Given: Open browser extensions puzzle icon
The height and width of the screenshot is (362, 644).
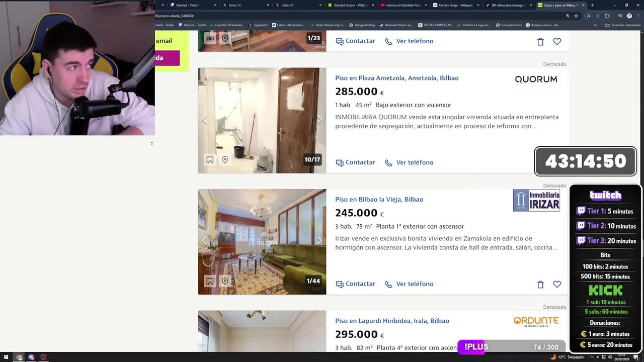Looking at the screenshot, I should pos(606,16).
